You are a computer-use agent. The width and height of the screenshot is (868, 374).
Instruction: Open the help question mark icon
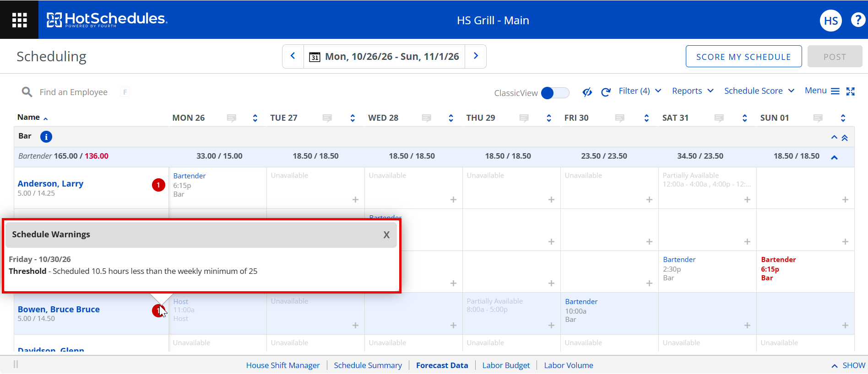858,20
